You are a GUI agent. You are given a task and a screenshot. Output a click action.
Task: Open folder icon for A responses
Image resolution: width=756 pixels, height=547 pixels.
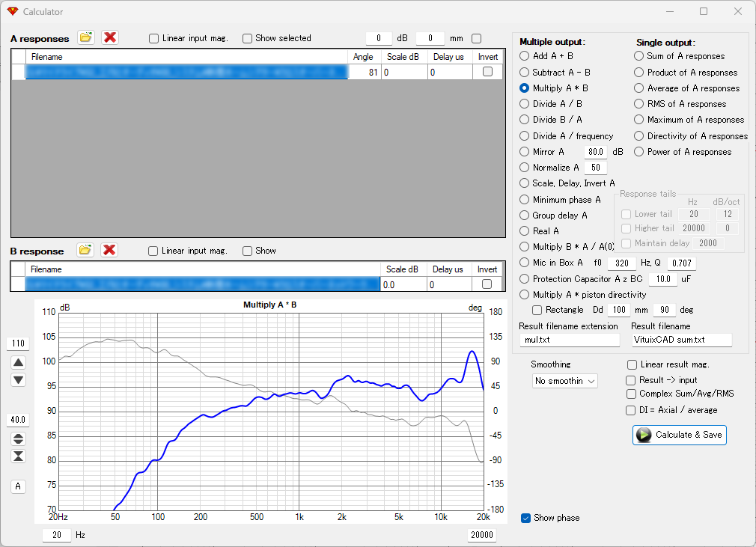click(86, 37)
